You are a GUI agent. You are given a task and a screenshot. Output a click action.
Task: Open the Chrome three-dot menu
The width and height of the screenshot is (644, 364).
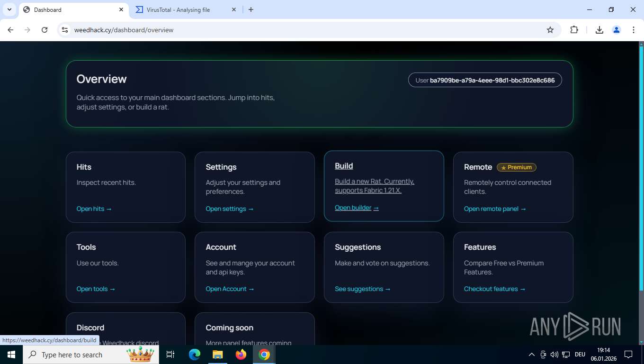click(x=634, y=30)
